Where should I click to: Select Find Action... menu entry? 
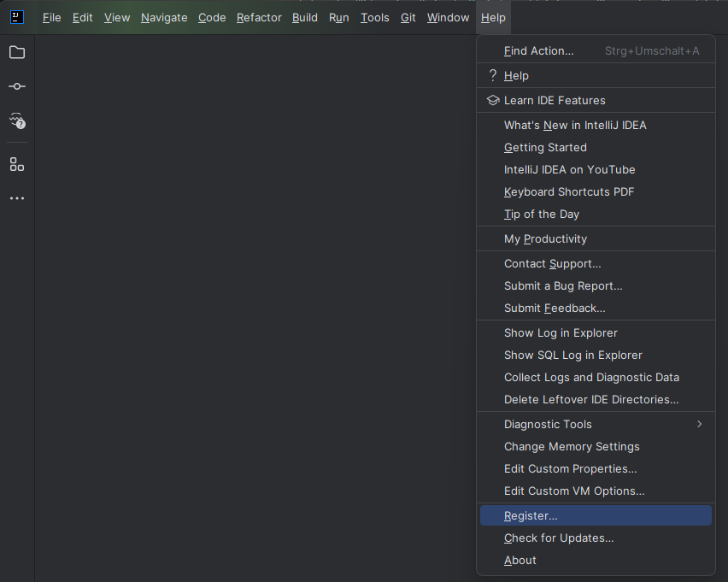click(x=596, y=50)
